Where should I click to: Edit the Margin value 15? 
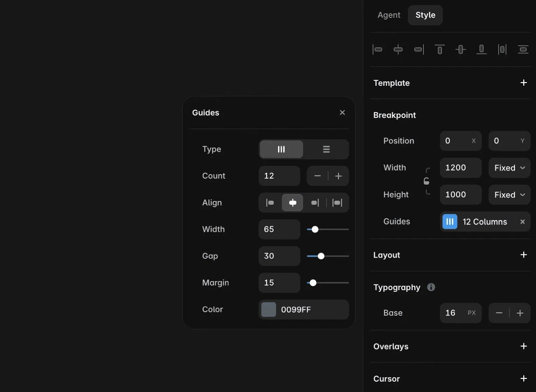[279, 283]
